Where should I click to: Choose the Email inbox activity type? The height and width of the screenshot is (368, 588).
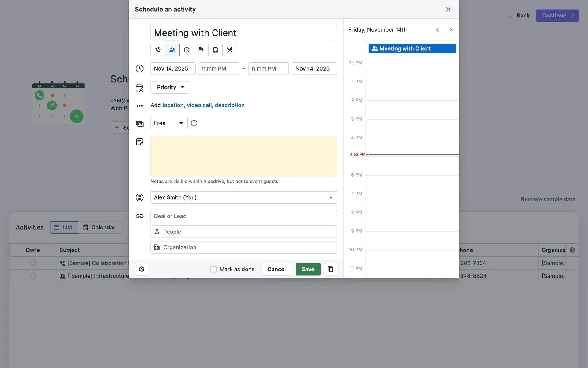(215, 50)
